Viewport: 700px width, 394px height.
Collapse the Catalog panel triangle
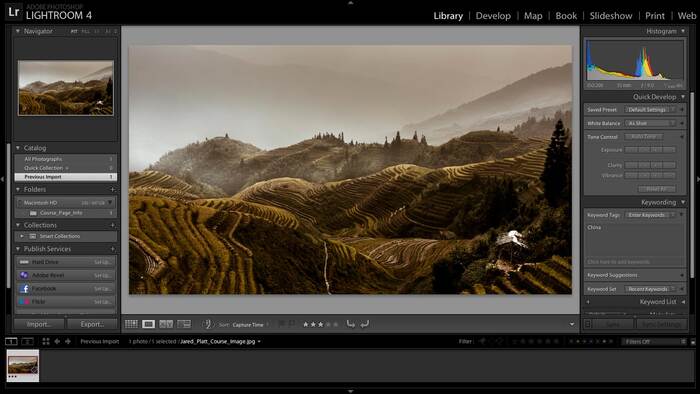point(18,148)
